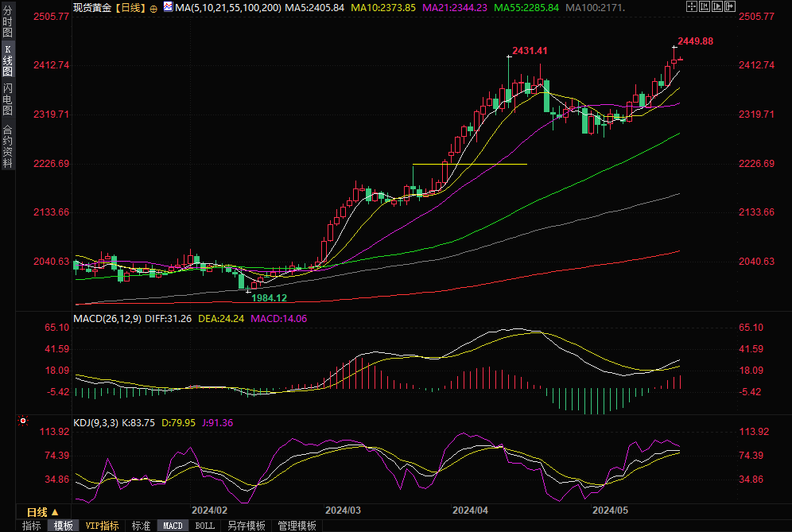792x532 pixels.
Task: Open the MA(5,10,21,55,100,200) parameters label
Action: click(x=227, y=7)
